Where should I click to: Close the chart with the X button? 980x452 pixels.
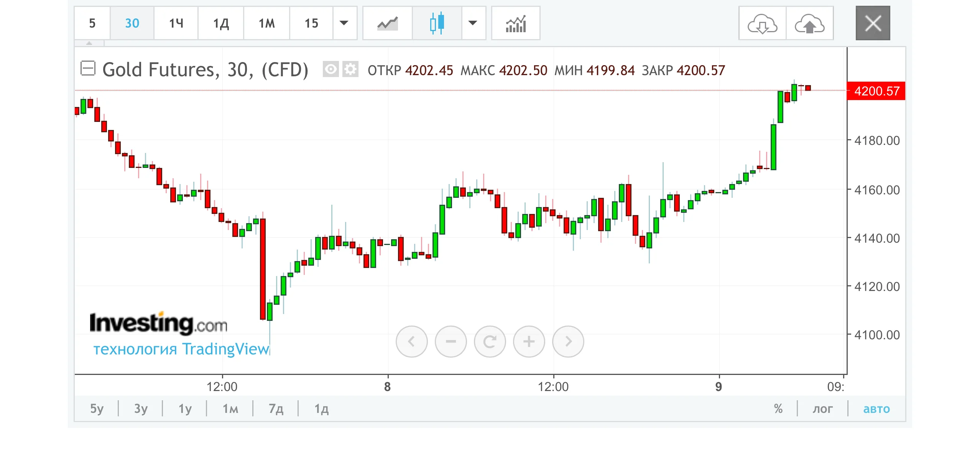(x=873, y=23)
